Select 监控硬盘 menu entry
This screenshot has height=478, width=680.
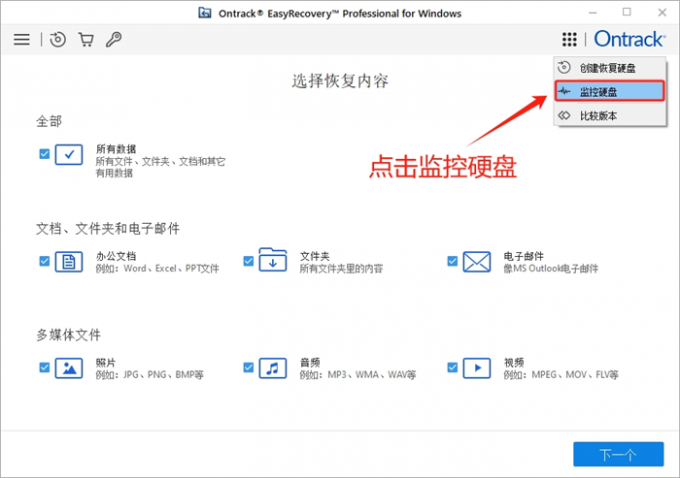610,92
